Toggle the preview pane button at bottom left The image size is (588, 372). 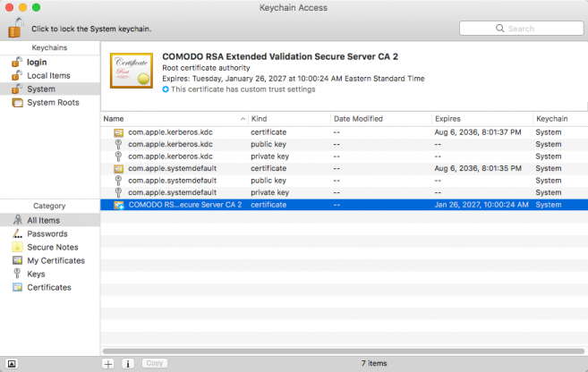pos(12,364)
